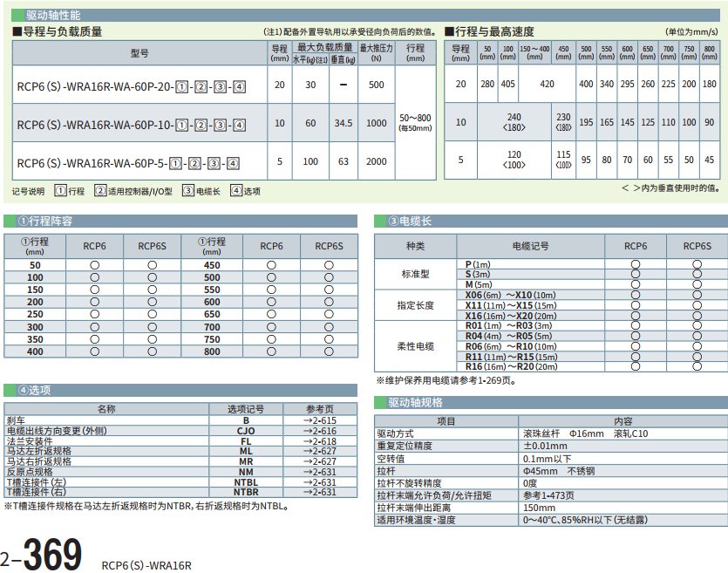Select cable code P(1m)
Viewport: 728px width, 573px height.
(x=478, y=264)
